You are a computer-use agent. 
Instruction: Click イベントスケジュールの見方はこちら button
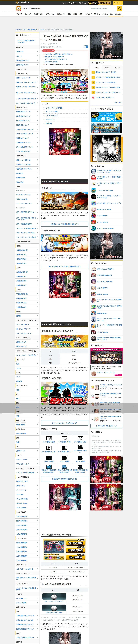[x=65, y=423]
